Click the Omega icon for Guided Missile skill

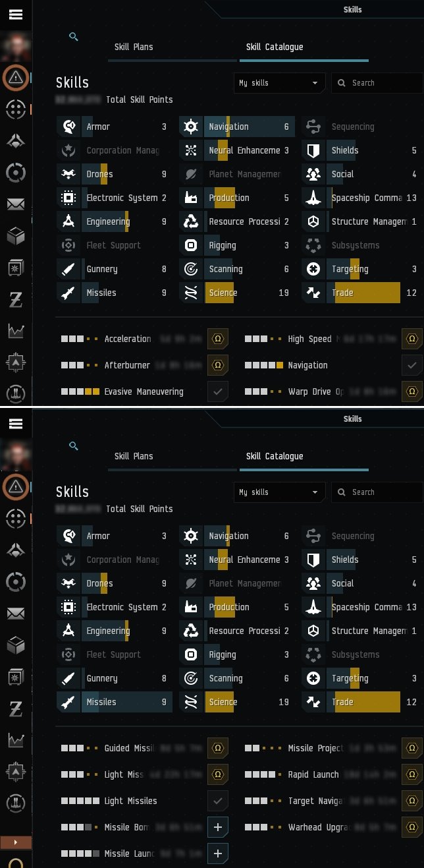click(x=218, y=748)
